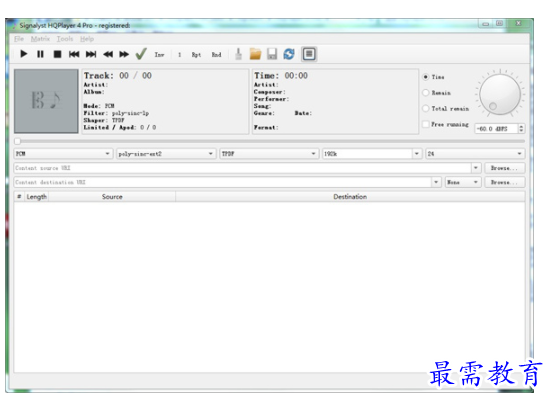Image resolution: width=551 pixels, height=405 pixels.
Task: Open the File menu
Action: click(x=19, y=39)
